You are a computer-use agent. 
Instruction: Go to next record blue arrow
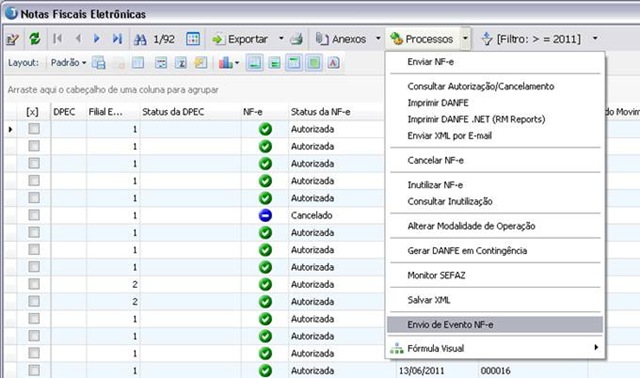(97, 39)
